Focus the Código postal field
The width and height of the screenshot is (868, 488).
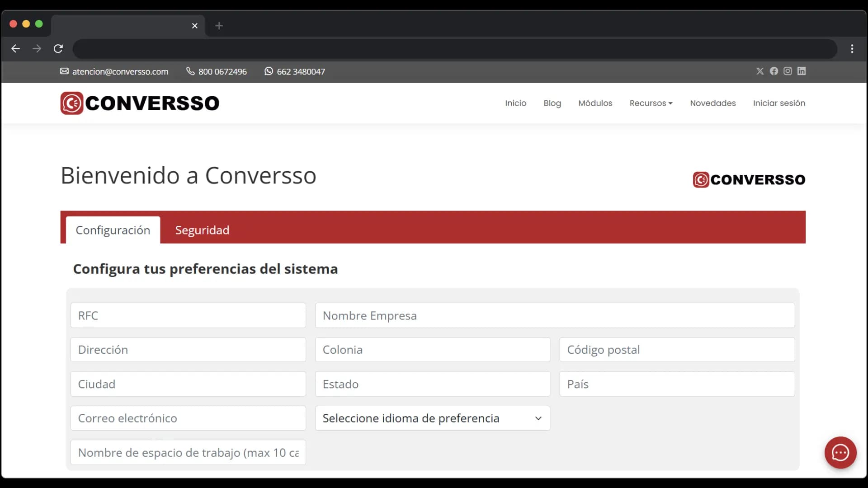point(677,349)
